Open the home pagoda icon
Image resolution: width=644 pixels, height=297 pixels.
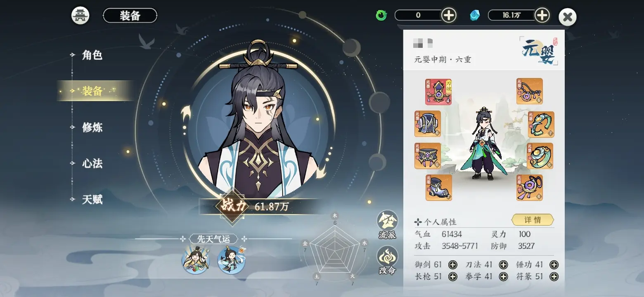(80, 16)
